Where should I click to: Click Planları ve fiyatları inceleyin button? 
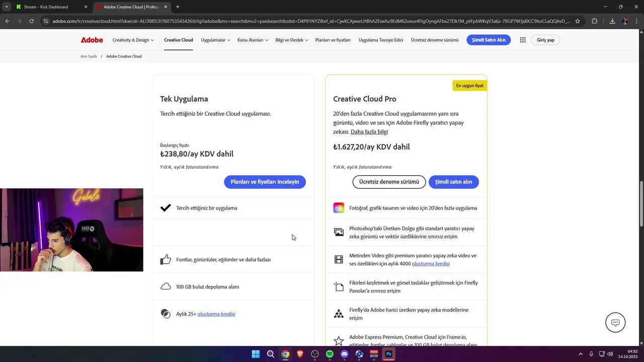(x=265, y=182)
